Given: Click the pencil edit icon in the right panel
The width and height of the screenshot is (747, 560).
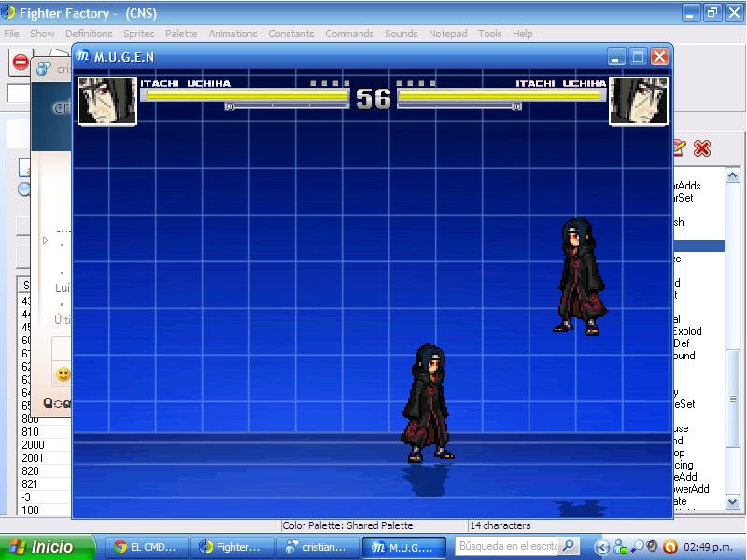Looking at the screenshot, I should pyautogui.click(x=679, y=148).
